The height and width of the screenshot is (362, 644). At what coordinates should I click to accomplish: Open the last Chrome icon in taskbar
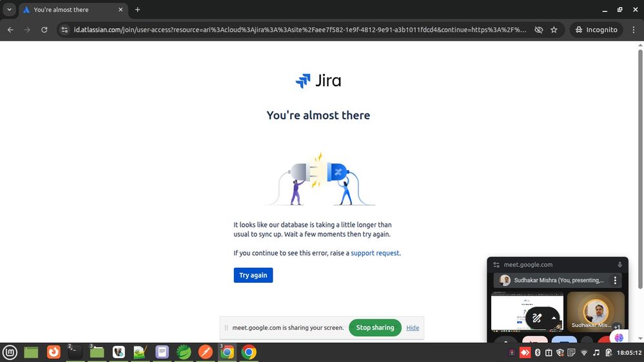pos(249,352)
